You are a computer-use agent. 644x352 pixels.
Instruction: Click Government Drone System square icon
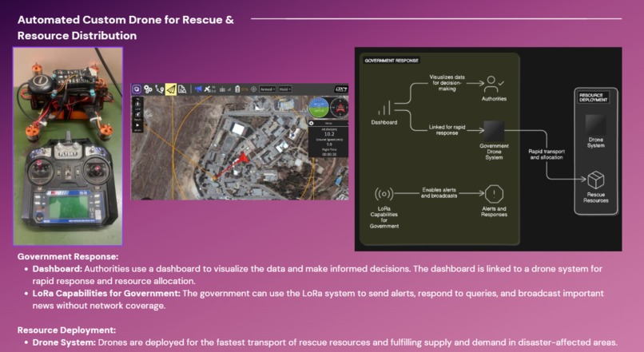coord(494,131)
